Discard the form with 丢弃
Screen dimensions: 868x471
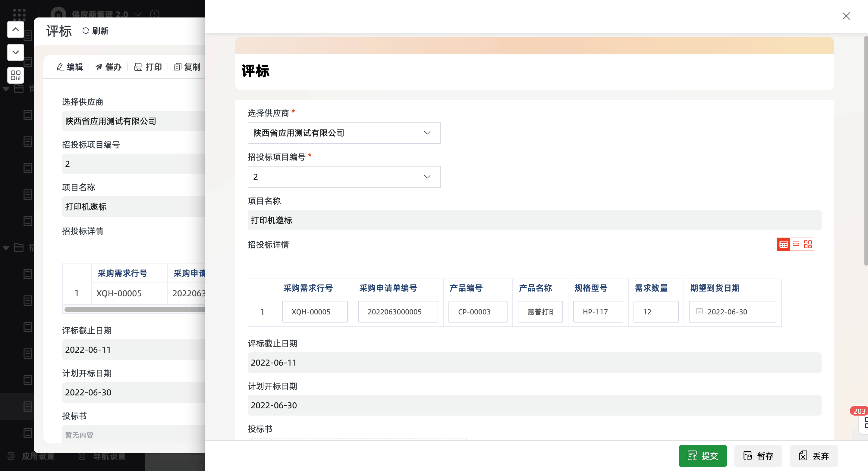click(x=813, y=456)
